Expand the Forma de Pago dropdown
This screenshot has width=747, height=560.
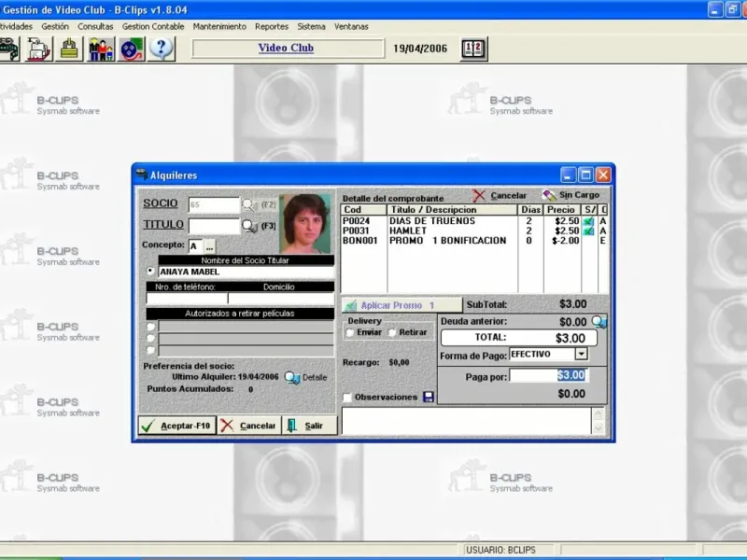click(581, 354)
